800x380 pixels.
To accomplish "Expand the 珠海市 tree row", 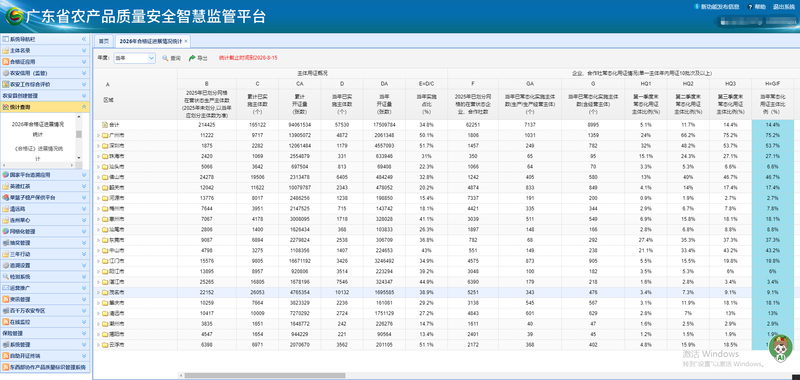I will (98, 156).
